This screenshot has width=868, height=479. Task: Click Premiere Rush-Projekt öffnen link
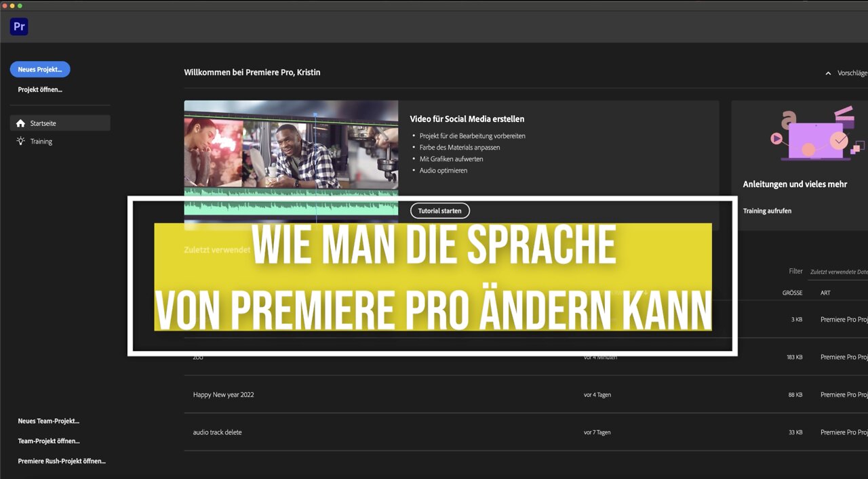click(62, 461)
